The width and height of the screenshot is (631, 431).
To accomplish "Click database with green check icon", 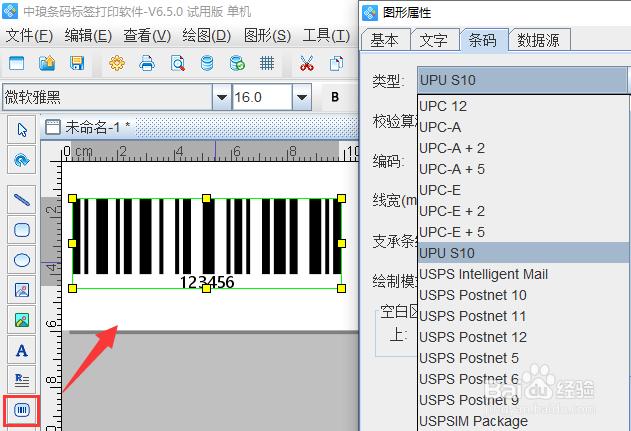I will pos(237,63).
